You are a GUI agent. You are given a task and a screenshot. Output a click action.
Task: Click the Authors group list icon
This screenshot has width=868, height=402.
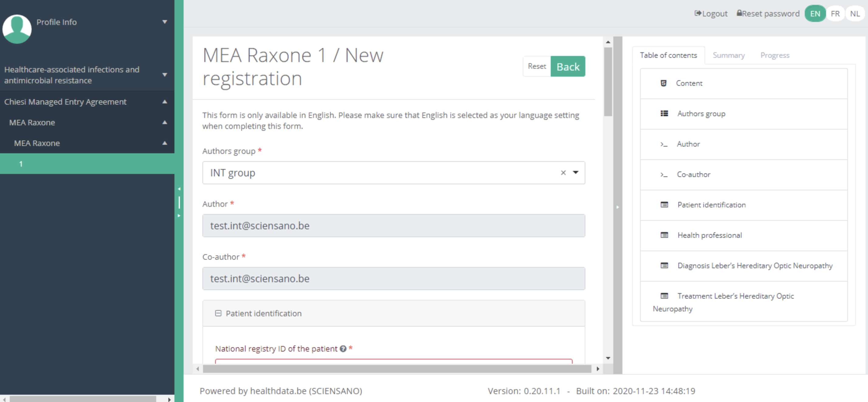pos(664,114)
